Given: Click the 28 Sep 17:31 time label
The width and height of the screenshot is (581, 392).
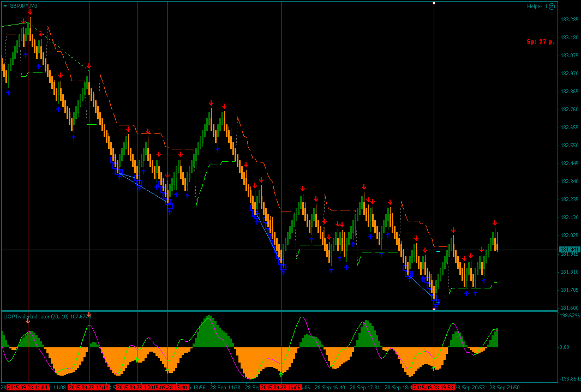Looking at the screenshot, I should coord(364,387).
